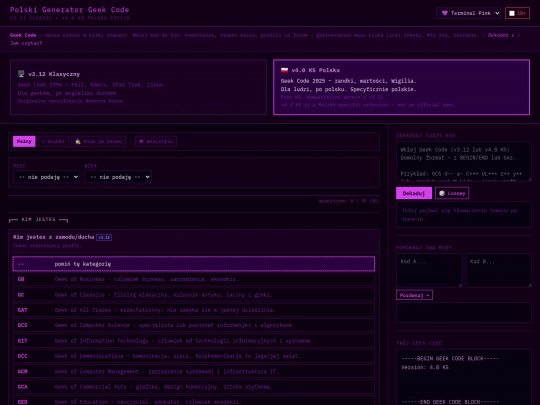Click the dice icon on the Losowy button
This screenshot has height=405, width=540.
click(x=442, y=193)
